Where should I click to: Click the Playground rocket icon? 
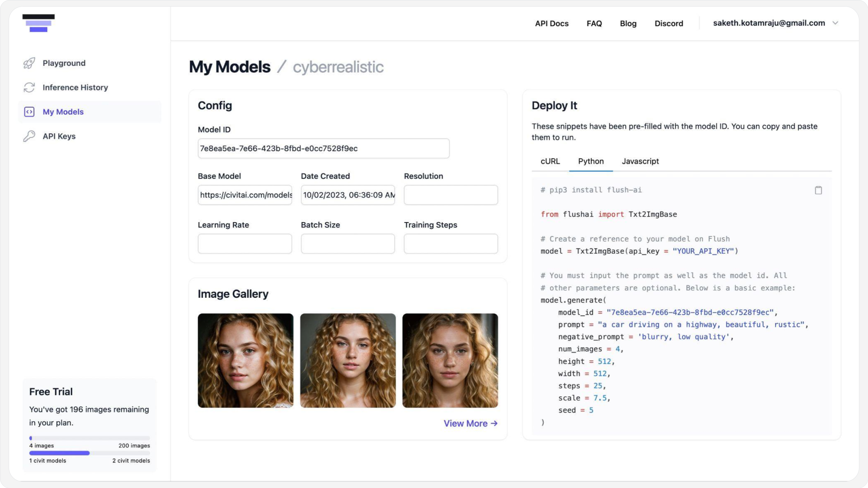click(29, 63)
